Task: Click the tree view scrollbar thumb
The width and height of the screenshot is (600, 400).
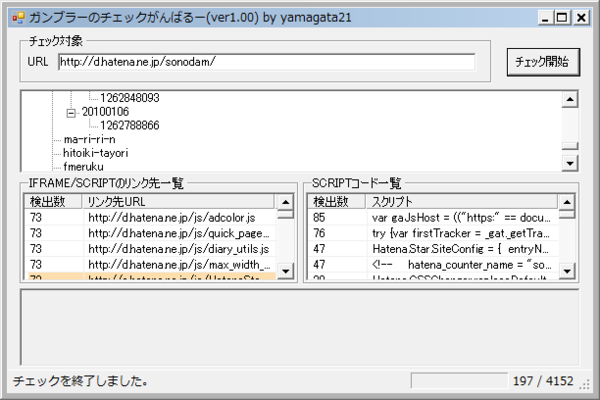Action: tap(570, 146)
